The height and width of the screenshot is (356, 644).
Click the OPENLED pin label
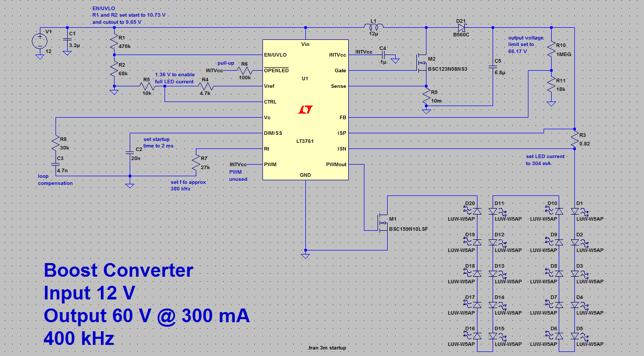276,71
